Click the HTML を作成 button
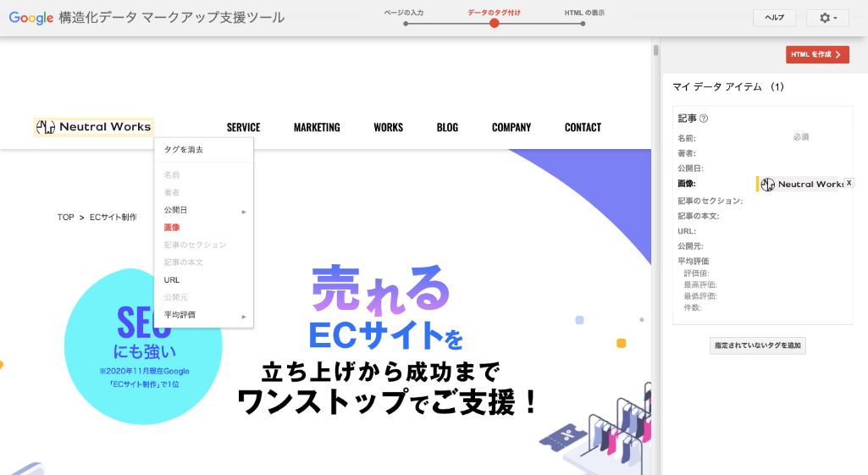This screenshot has height=475, width=868. tap(817, 54)
